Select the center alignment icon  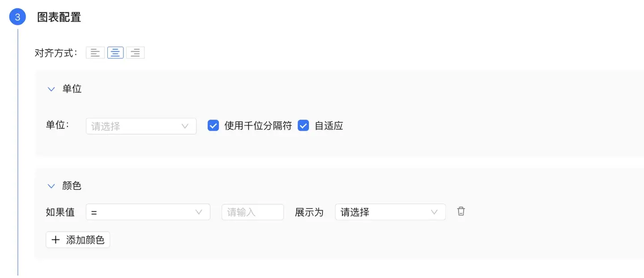coord(115,52)
